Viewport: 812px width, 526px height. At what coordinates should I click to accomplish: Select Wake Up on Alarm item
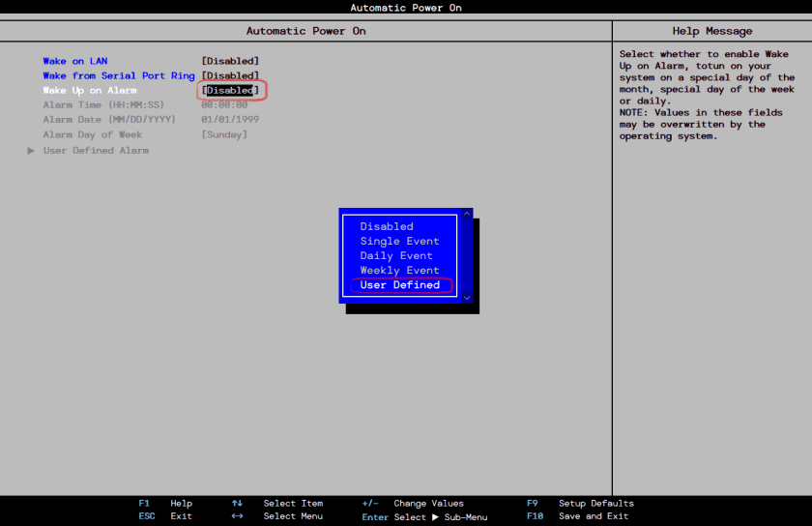tap(90, 90)
